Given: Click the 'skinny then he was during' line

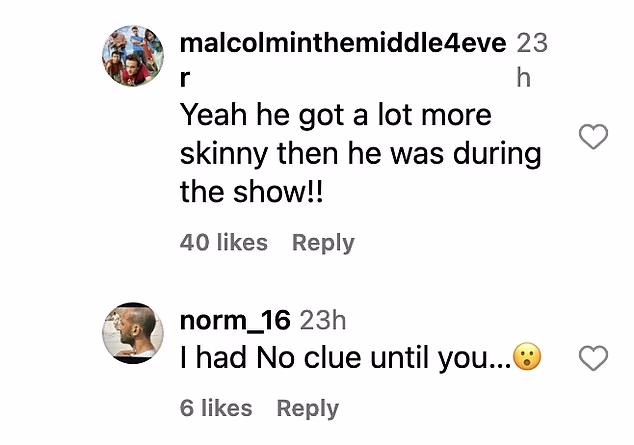Looking at the screenshot, I should (x=360, y=154).
